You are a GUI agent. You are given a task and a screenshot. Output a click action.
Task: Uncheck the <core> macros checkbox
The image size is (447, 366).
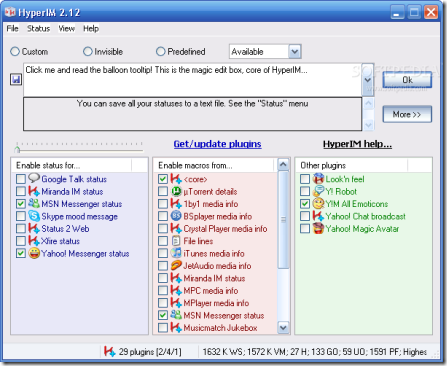(163, 179)
